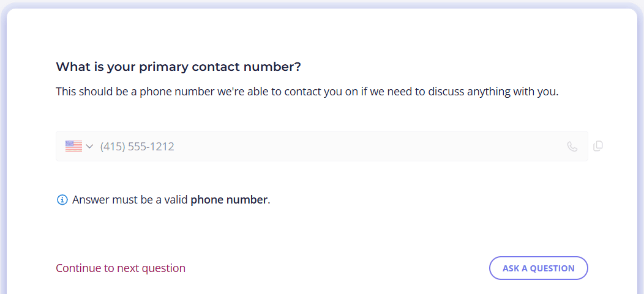This screenshot has width=644, height=294.
Task: Click the description sentence under the heading
Action: point(307,92)
